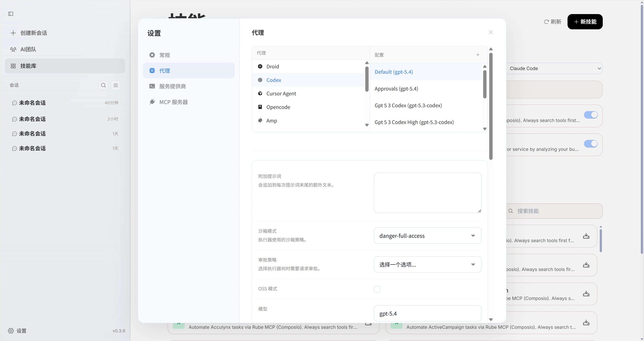Switch to the 服务提供商 settings tab
Image resolution: width=644 pixels, height=341 pixels.
(x=172, y=86)
